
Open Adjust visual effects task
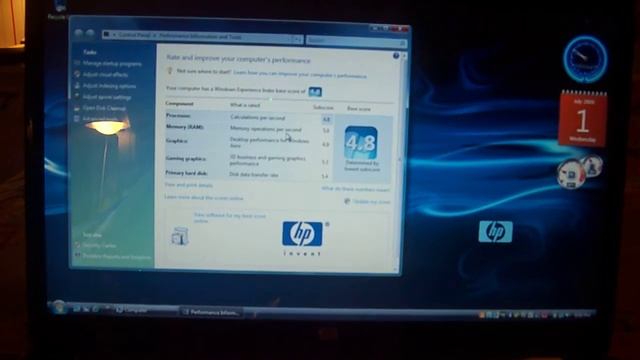click(x=105, y=75)
